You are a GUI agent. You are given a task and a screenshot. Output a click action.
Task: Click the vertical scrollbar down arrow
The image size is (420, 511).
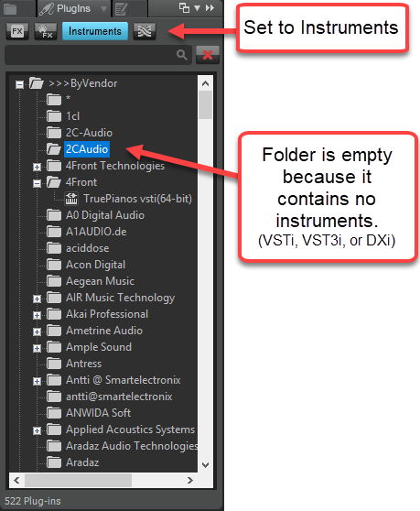(206, 464)
